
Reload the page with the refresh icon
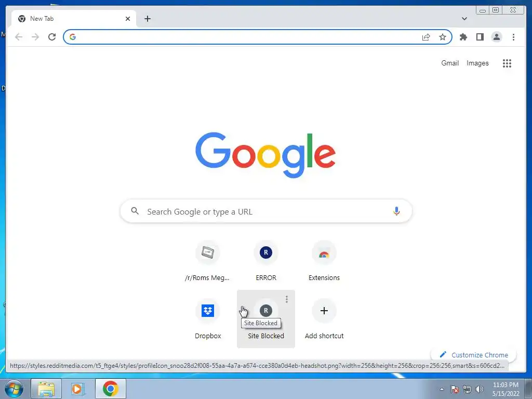tap(52, 37)
